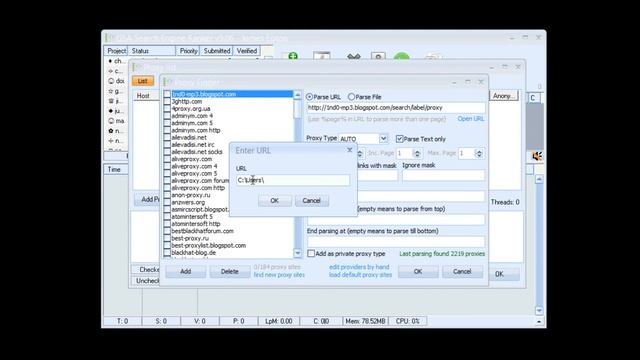Click the End parsing at input field

tap(396, 242)
